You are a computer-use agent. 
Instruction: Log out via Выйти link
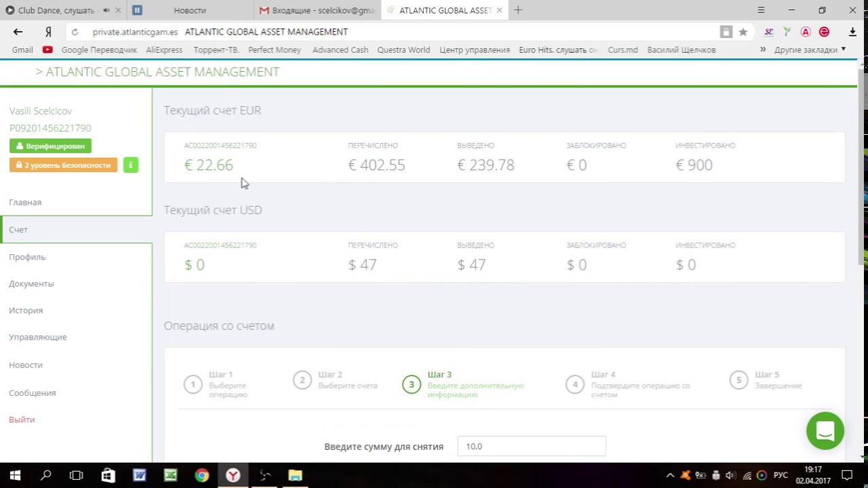click(x=22, y=420)
